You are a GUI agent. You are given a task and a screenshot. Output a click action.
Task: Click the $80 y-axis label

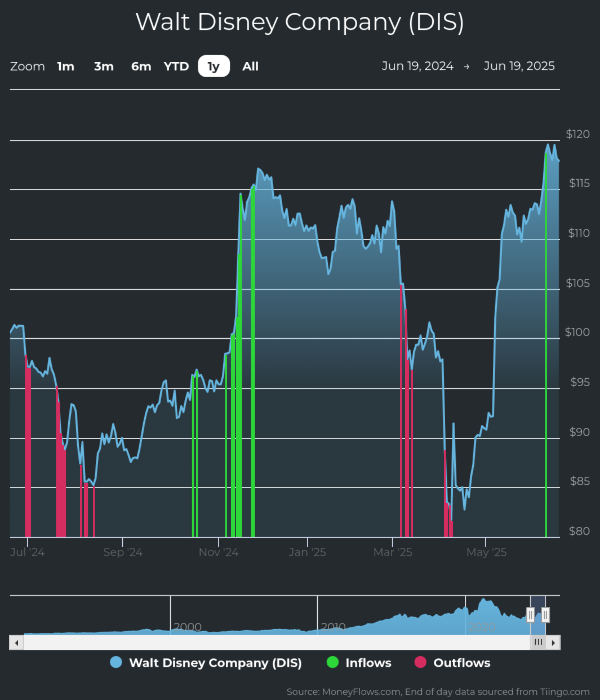[x=579, y=531]
